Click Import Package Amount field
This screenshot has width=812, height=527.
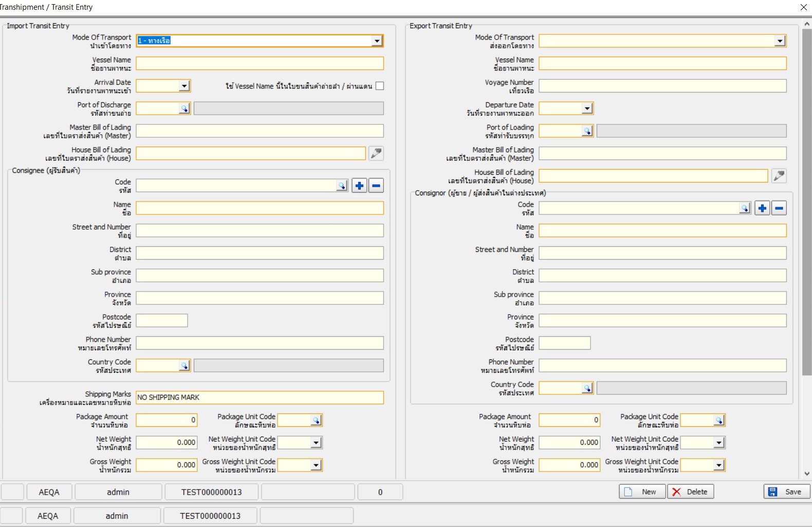(167, 420)
